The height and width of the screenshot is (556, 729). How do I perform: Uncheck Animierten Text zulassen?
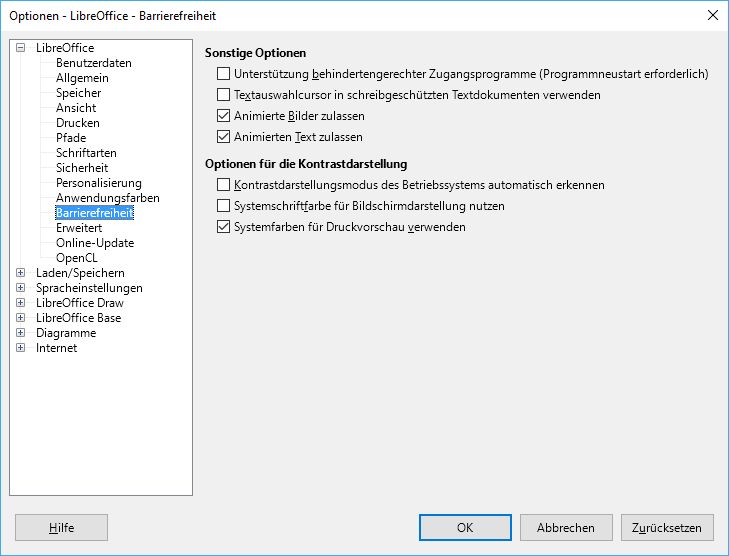(x=224, y=137)
